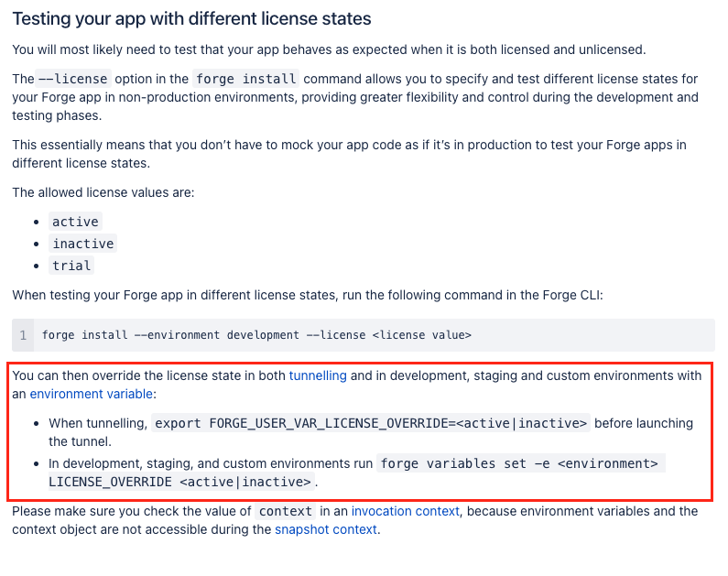This screenshot has width=728, height=576.
Task: Click the inactive license value
Action: (83, 244)
